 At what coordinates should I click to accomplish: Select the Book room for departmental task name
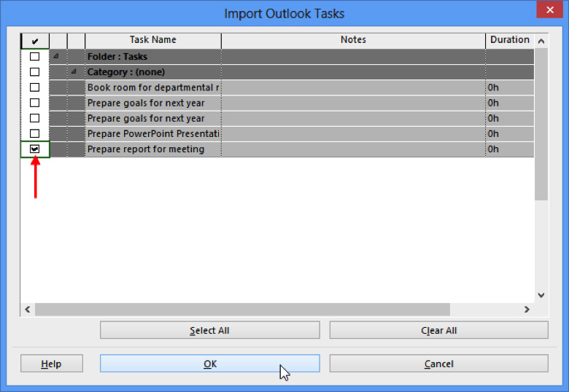tap(153, 87)
